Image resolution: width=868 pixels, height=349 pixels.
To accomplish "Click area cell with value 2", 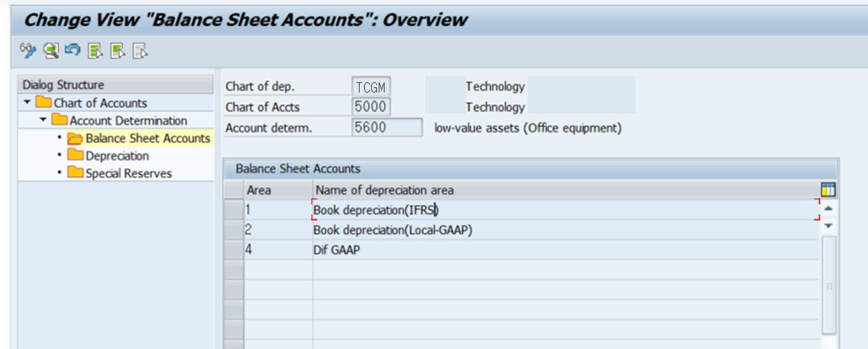I will (x=278, y=230).
